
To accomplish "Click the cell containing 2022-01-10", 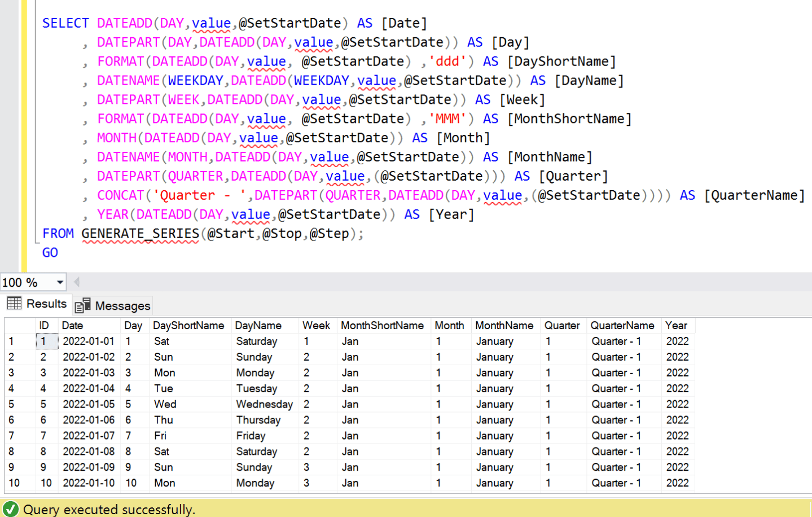I will tap(89, 483).
